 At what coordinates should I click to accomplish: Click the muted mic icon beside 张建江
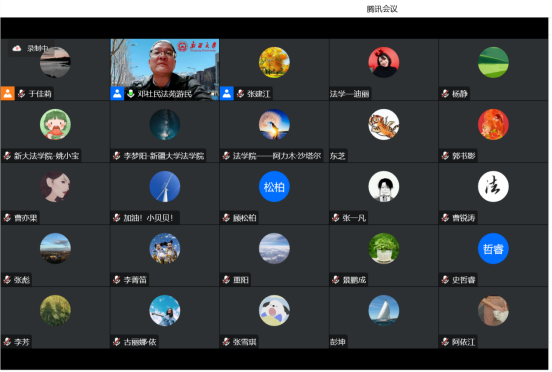click(x=240, y=94)
